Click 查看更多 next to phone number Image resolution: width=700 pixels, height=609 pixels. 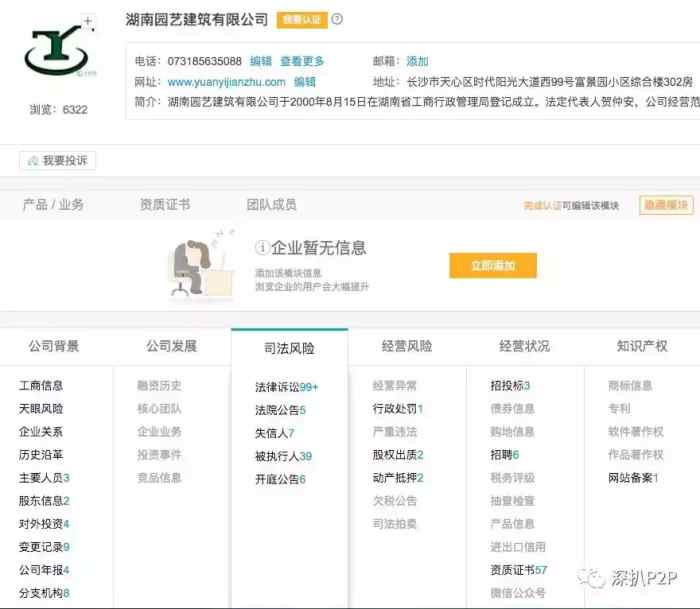[x=302, y=61]
